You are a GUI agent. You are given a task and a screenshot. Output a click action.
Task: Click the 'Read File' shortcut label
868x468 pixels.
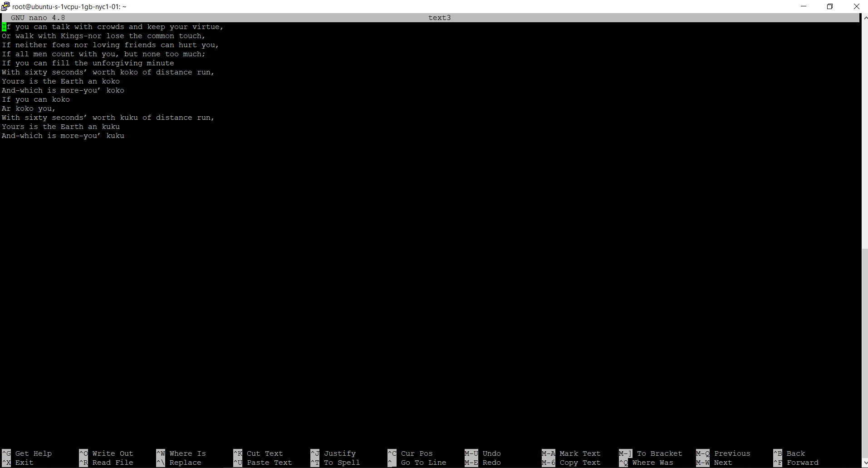coord(113,463)
